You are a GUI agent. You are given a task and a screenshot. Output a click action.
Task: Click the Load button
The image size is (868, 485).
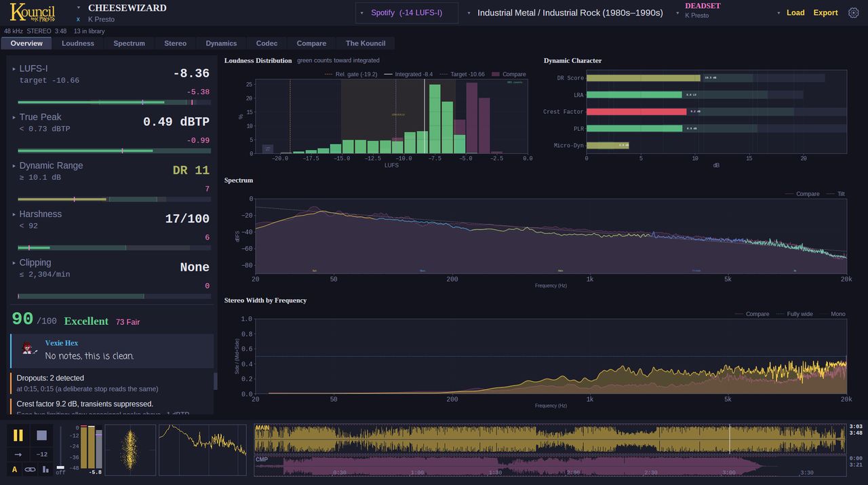coord(795,13)
